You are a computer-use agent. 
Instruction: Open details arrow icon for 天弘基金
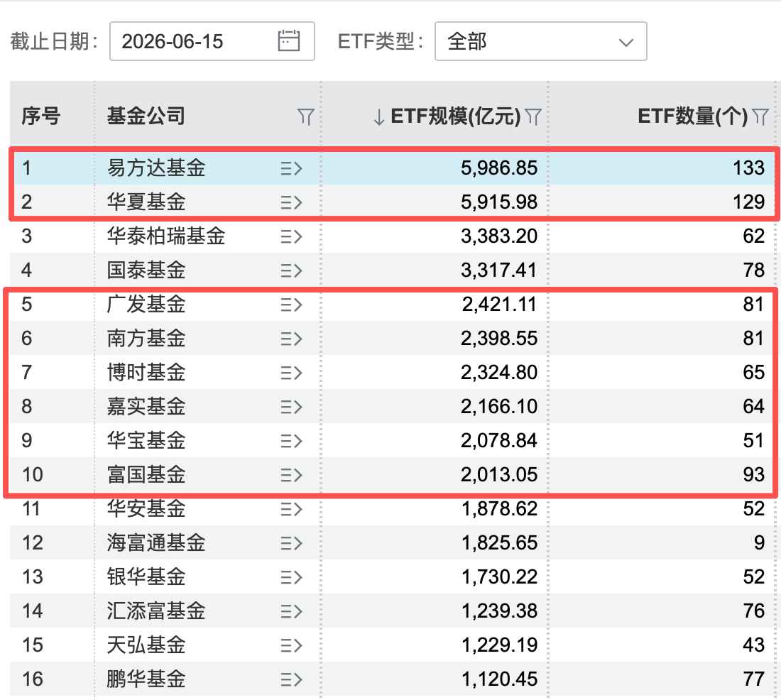(291, 646)
